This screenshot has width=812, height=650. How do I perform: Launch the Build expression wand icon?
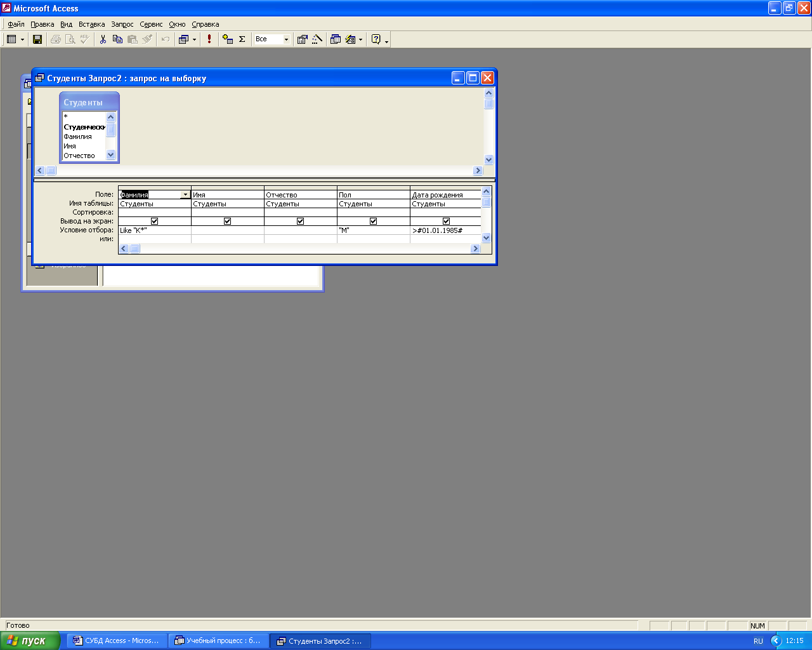(x=317, y=39)
